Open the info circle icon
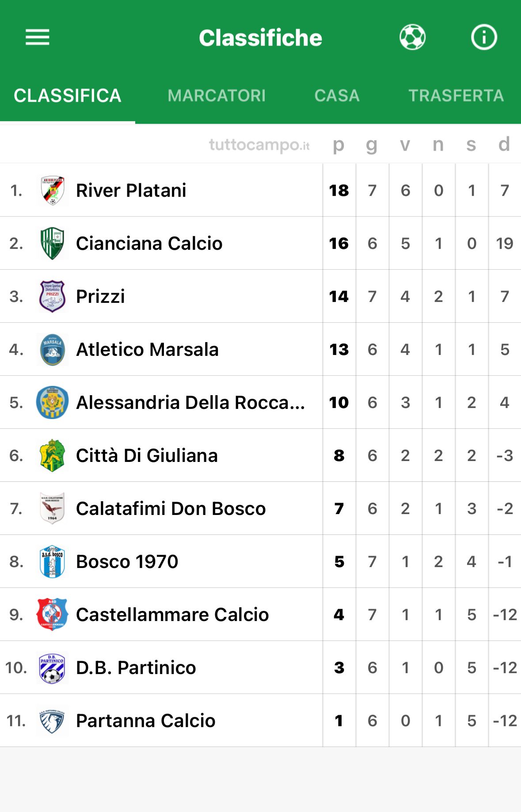Screen dimensions: 521x812 484,37
